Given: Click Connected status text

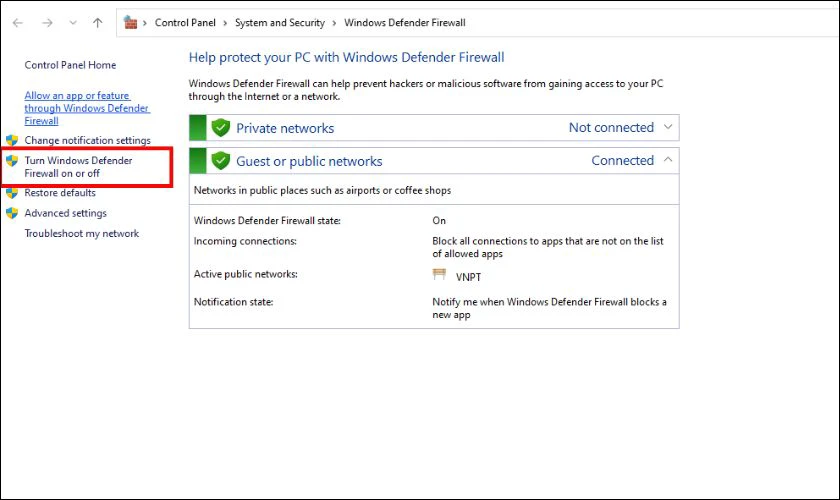Looking at the screenshot, I should pyautogui.click(x=622, y=160).
